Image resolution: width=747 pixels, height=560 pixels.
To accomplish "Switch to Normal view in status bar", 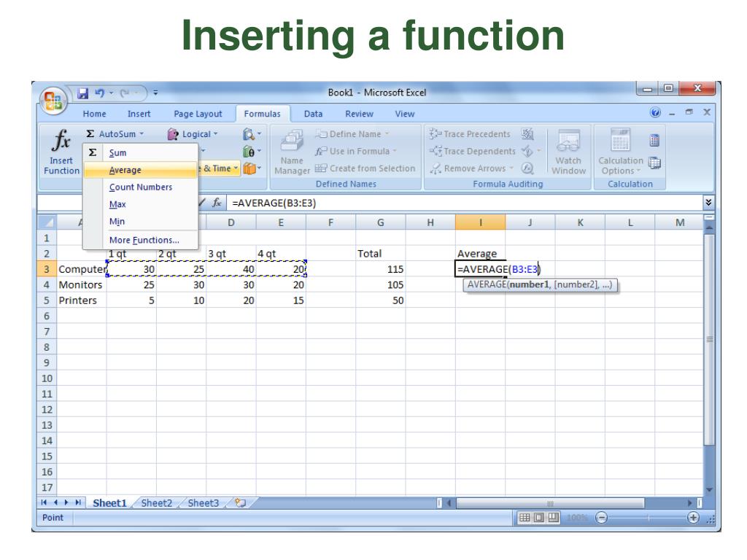I will tap(525, 518).
